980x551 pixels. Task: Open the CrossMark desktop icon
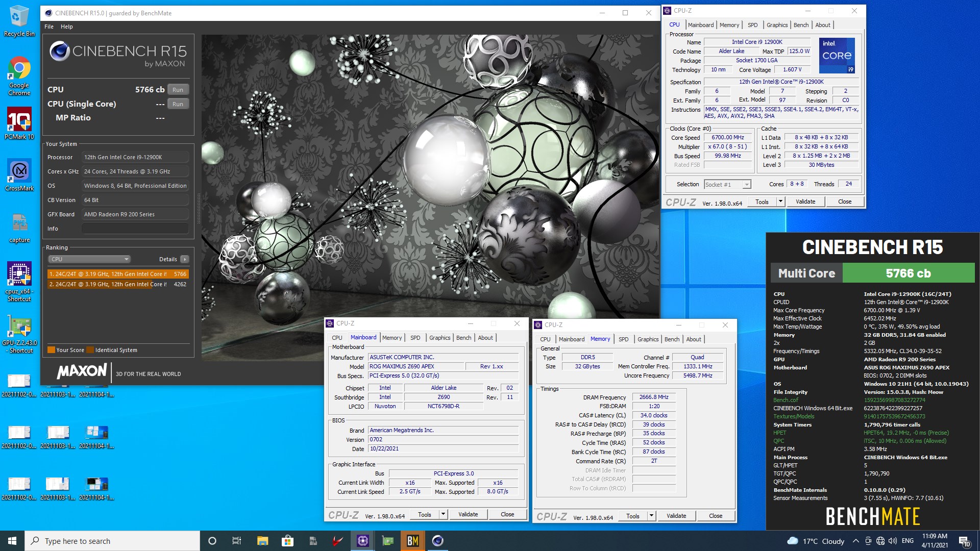click(19, 174)
